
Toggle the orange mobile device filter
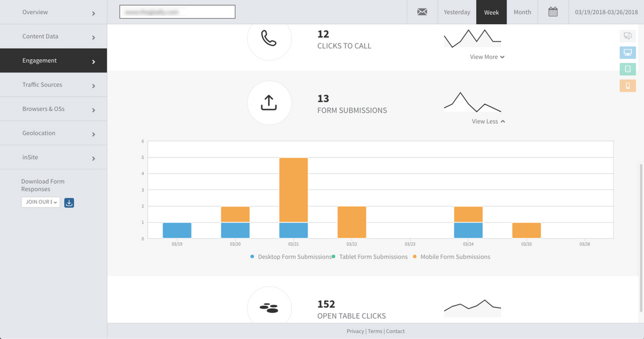pyautogui.click(x=628, y=86)
